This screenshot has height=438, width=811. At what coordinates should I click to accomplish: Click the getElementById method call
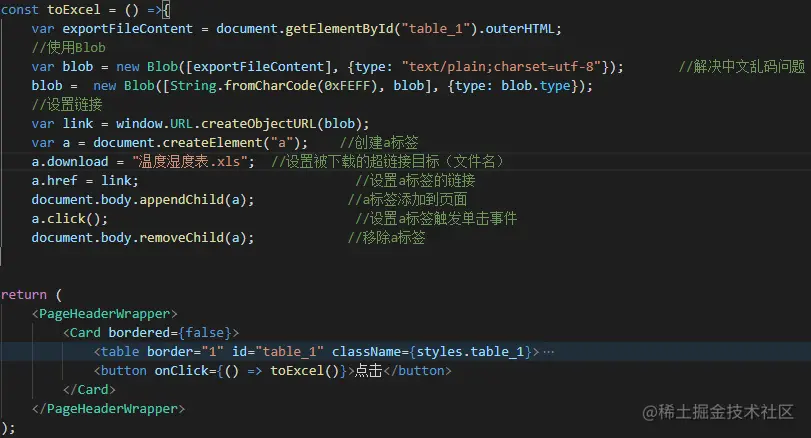coord(339,29)
